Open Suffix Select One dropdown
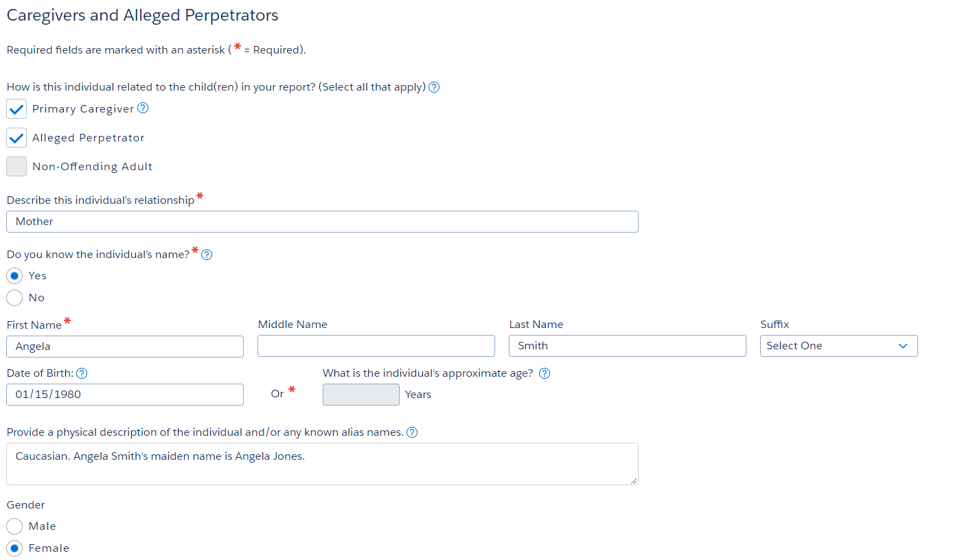 coord(838,346)
